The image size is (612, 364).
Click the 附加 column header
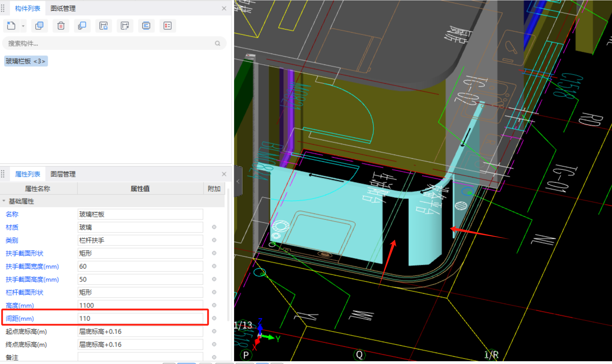tap(214, 189)
